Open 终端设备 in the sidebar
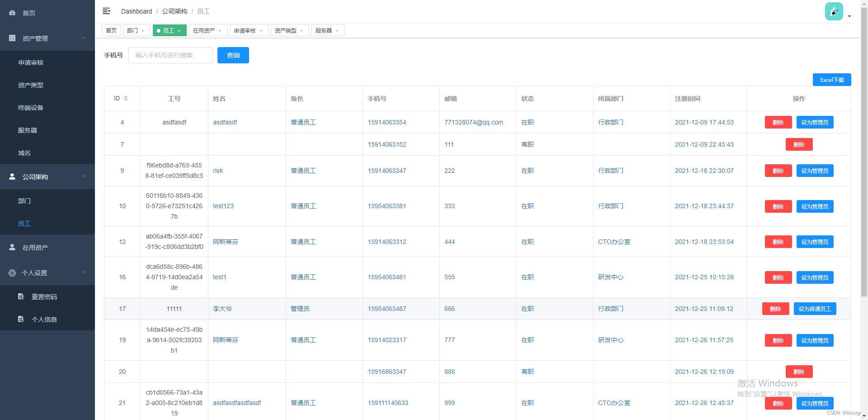The image size is (868, 420). [47, 108]
